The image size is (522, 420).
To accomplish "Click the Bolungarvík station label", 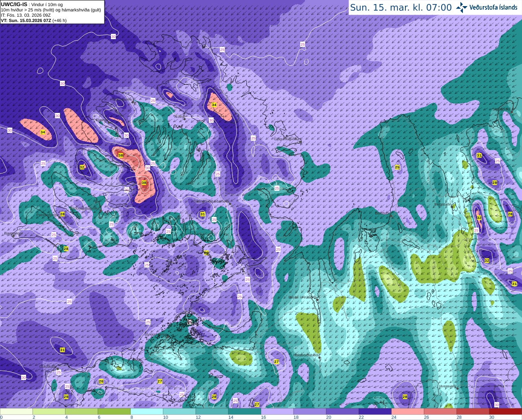I will point(122,99).
